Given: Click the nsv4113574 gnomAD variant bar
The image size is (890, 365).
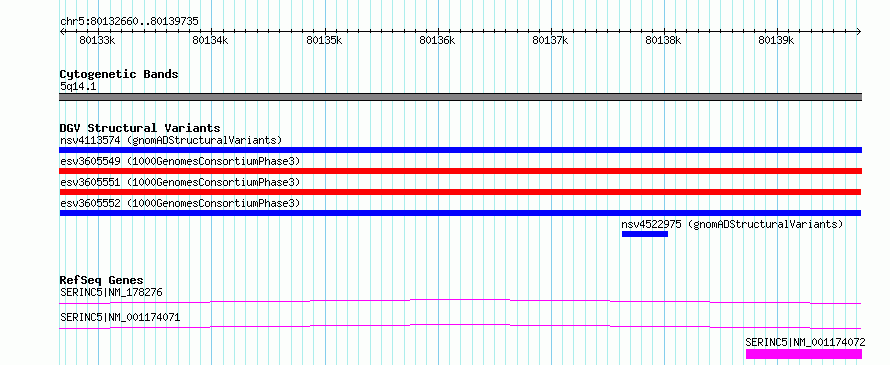Looking at the screenshot, I should [460, 150].
